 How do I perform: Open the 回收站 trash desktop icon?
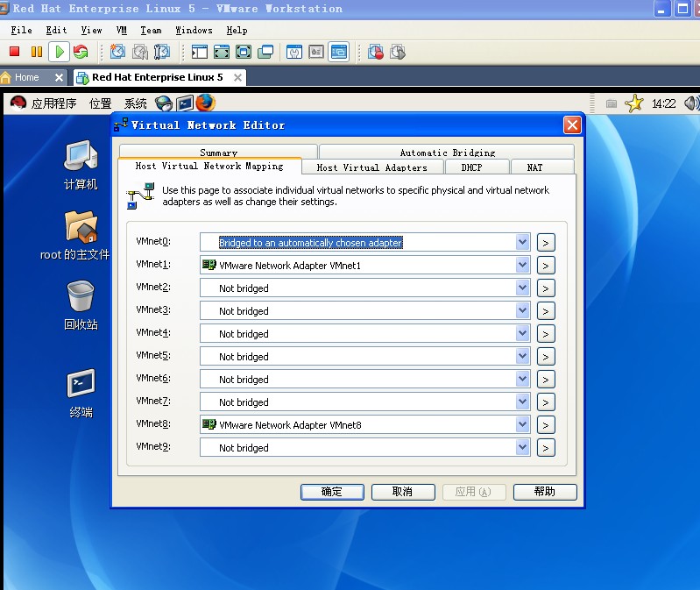(x=81, y=296)
